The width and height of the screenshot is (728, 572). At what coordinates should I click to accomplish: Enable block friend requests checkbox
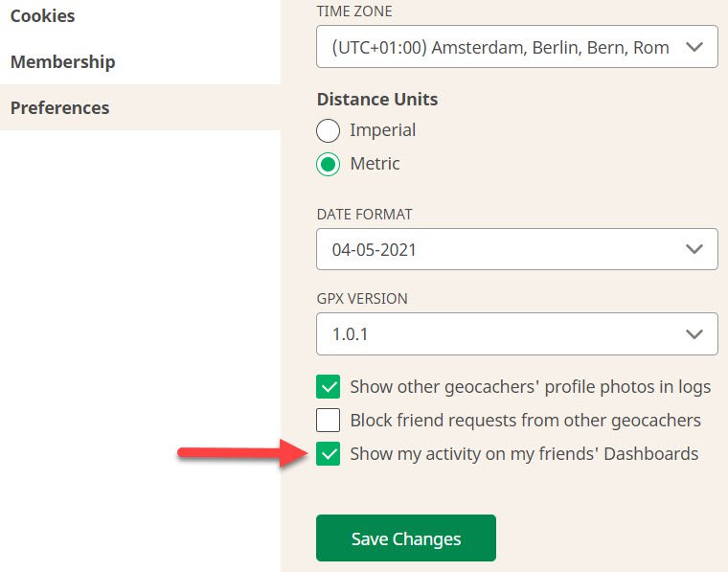point(328,421)
